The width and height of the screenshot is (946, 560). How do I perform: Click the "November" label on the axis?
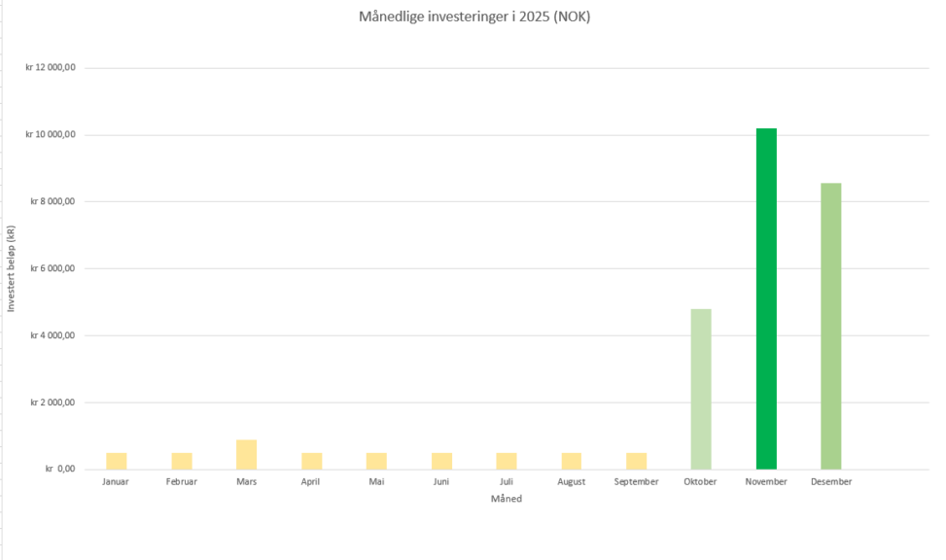tap(766, 482)
